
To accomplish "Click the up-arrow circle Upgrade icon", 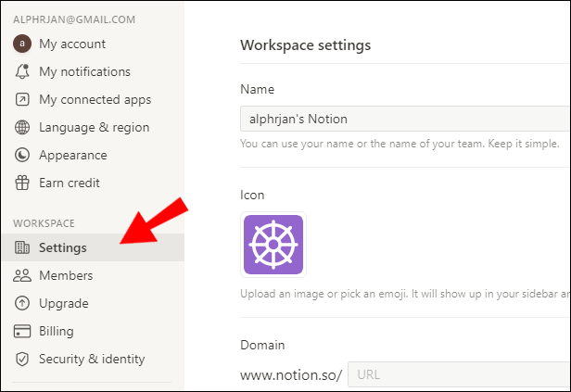I will pyautogui.click(x=22, y=303).
